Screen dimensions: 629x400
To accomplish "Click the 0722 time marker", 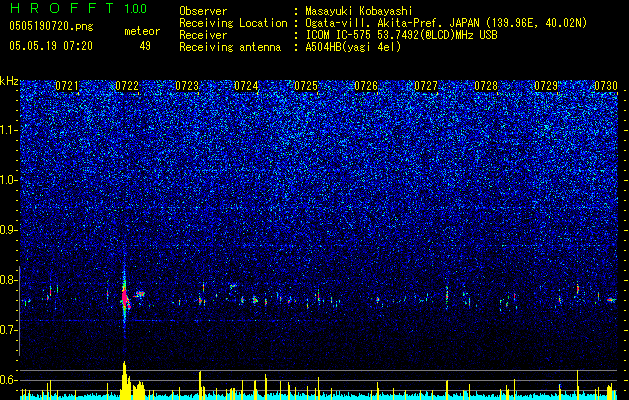I will (127, 86).
